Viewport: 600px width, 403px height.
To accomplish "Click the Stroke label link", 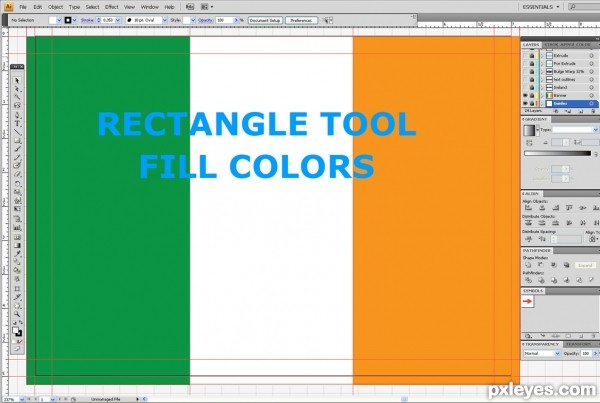I will (87, 20).
